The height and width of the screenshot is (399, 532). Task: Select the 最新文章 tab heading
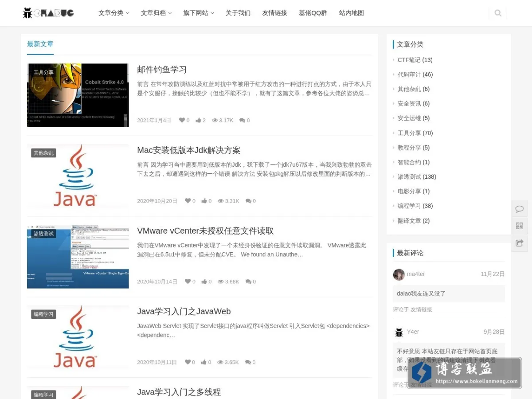[40, 44]
